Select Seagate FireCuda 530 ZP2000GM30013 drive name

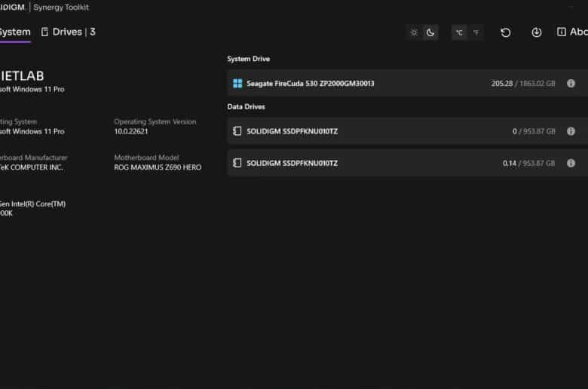click(x=311, y=84)
